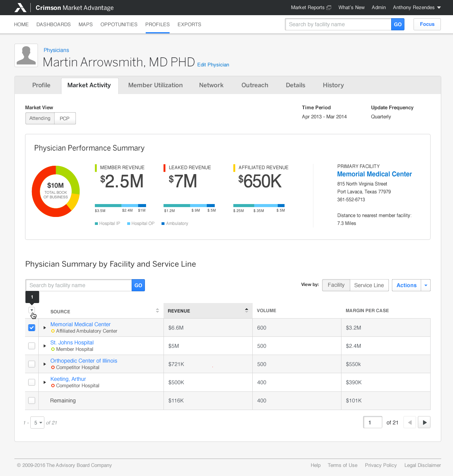Click Leaked Revenue breakdown bar

click(x=189, y=206)
